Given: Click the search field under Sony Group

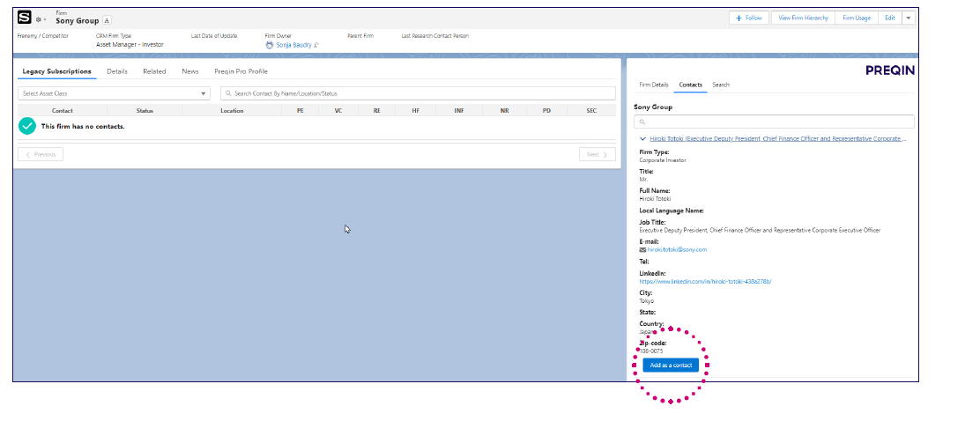Looking at the screenshot, I should pyautogui.click(x=774, y=122).
